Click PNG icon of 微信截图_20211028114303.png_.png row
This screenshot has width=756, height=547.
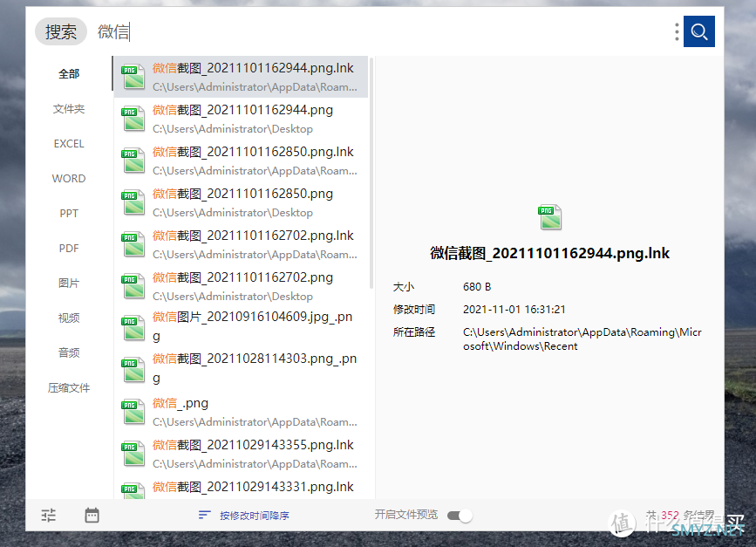[x=133, y=370]
